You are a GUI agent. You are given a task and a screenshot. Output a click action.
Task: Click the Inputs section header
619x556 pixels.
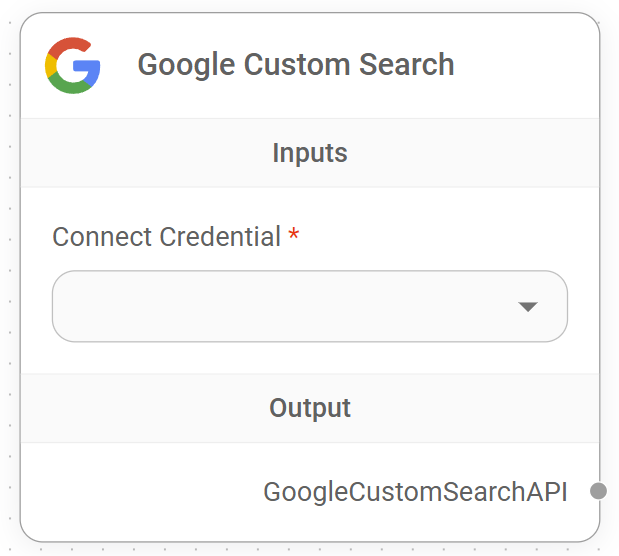point(310,153)
